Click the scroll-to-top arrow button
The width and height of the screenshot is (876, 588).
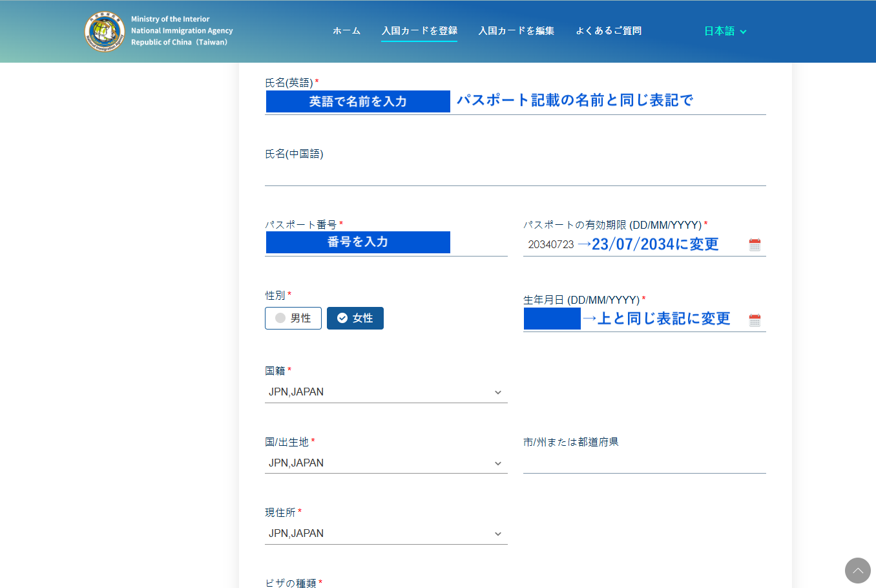click(857, 571)
